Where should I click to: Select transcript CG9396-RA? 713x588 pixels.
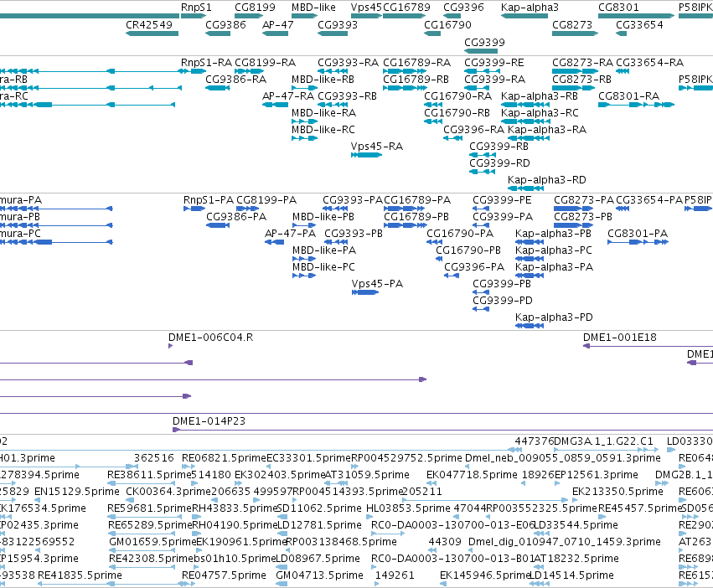pos(474,130)
